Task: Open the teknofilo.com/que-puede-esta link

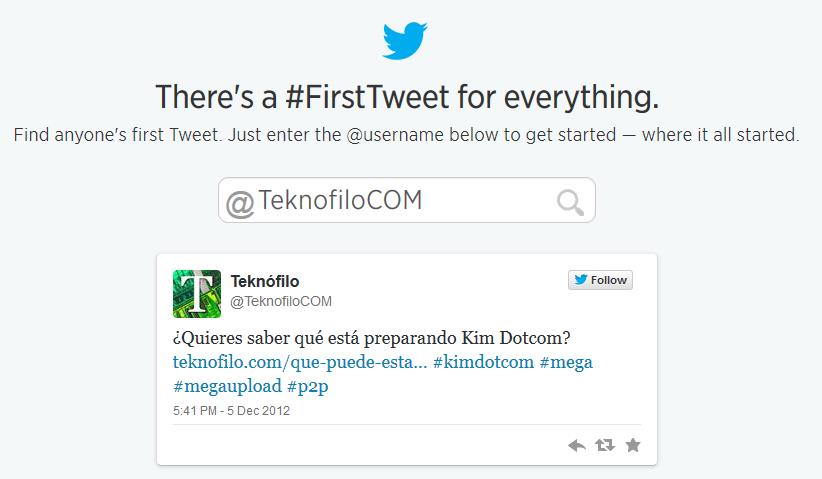Action: [300, 362]
